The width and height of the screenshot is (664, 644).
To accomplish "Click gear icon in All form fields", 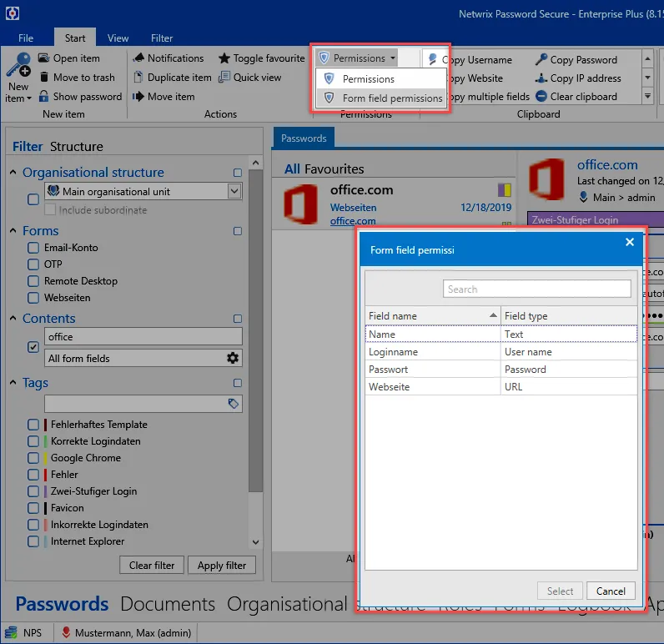I will pos(233,358).
